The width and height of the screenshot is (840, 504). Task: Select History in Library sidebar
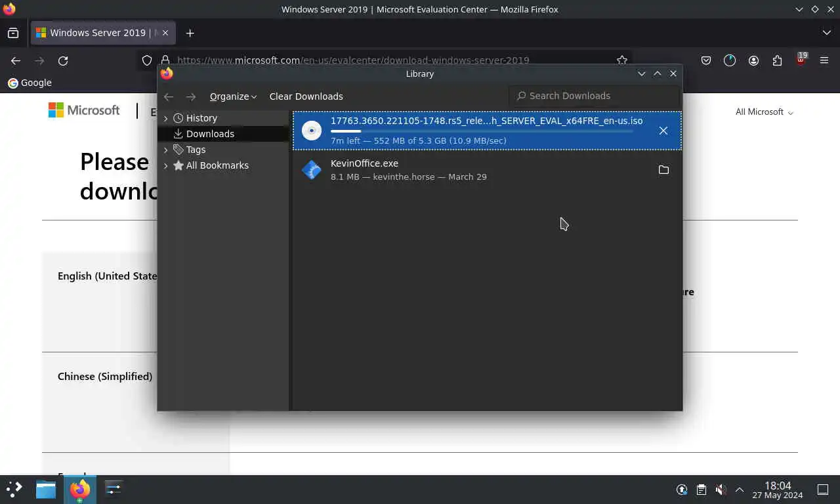tap(201, 118)
